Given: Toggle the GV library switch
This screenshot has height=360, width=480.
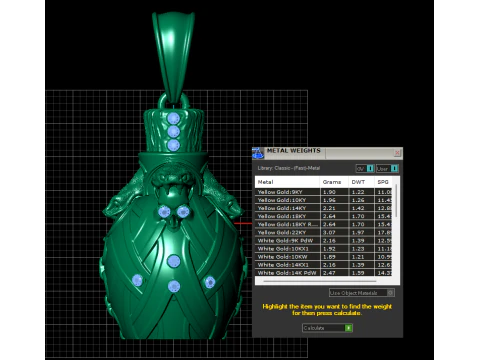Looking at the screenshot, I should click(x=370, y=168).
